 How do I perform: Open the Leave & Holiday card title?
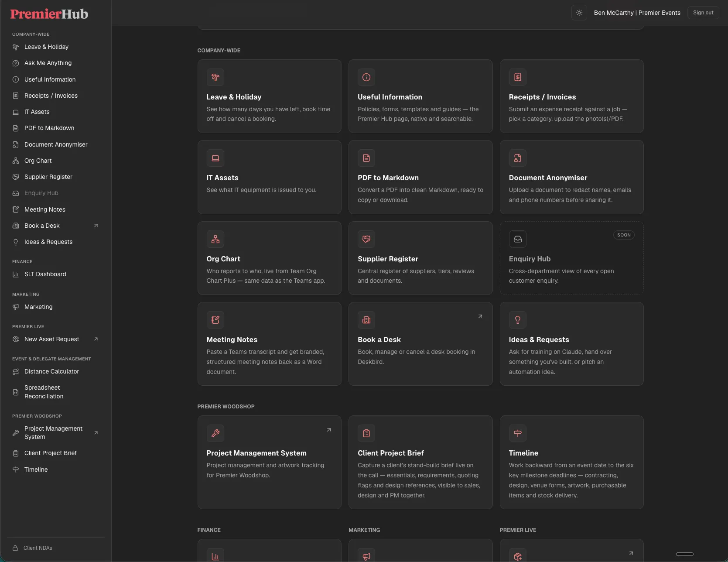(234, 97)
